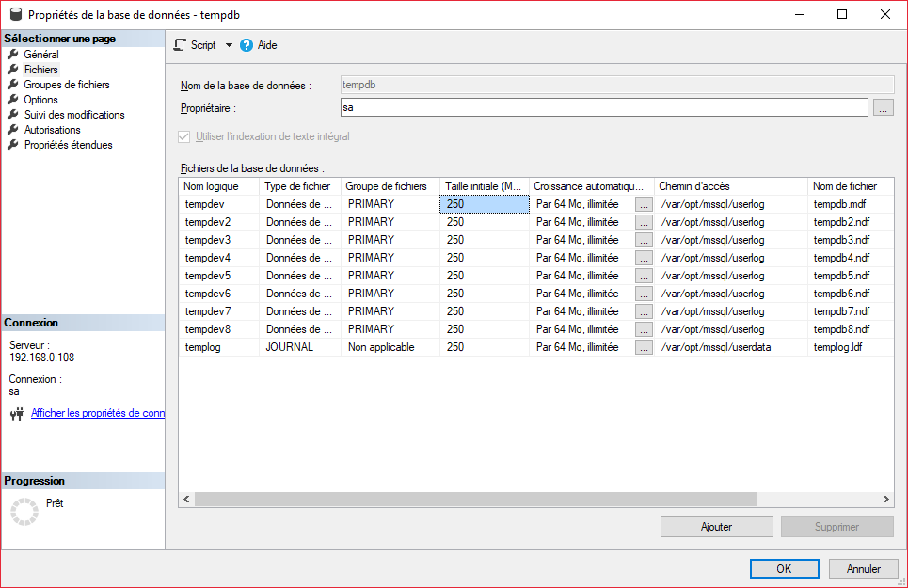Click the connection properties icon

[16, 413]
